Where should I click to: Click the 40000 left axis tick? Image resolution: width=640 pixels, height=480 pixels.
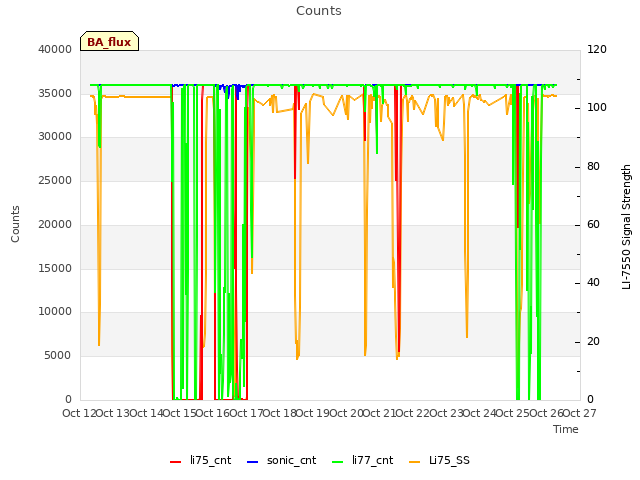coord(55,49)
